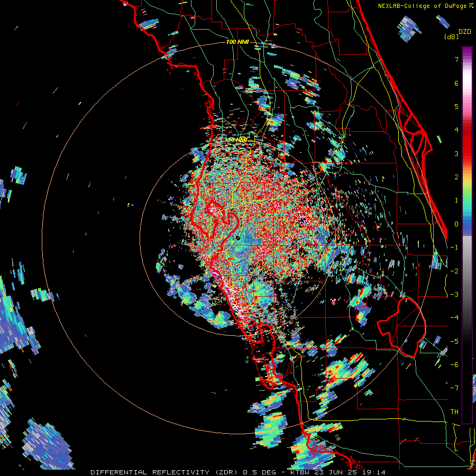Viewport: 476px width, 476px height.
Task: Select the "-2" value on the legend
Action: [x=454, y=271]
